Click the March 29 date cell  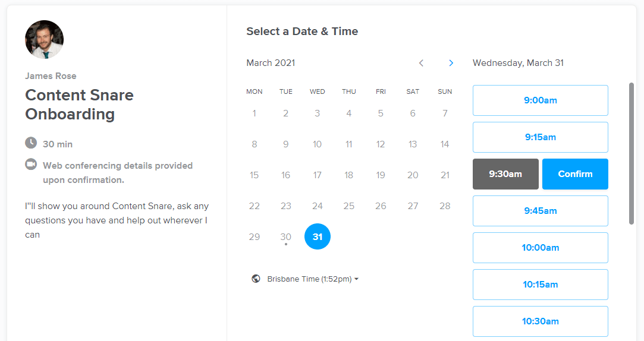pos(255,236)
